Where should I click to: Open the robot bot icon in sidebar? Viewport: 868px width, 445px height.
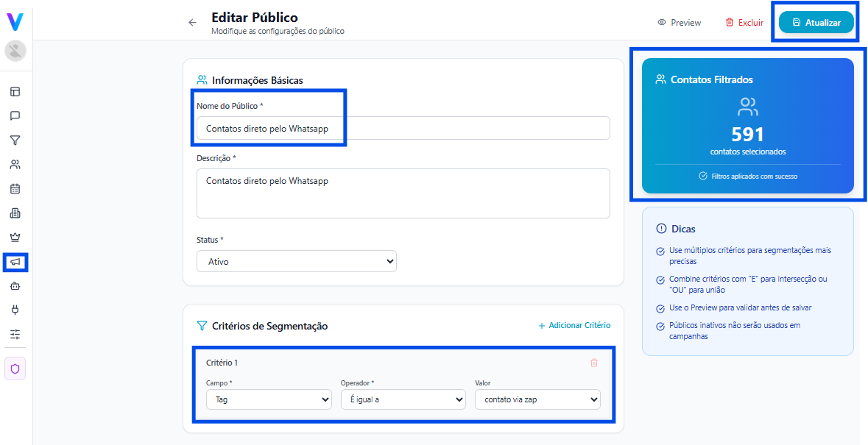click(15, 285)
